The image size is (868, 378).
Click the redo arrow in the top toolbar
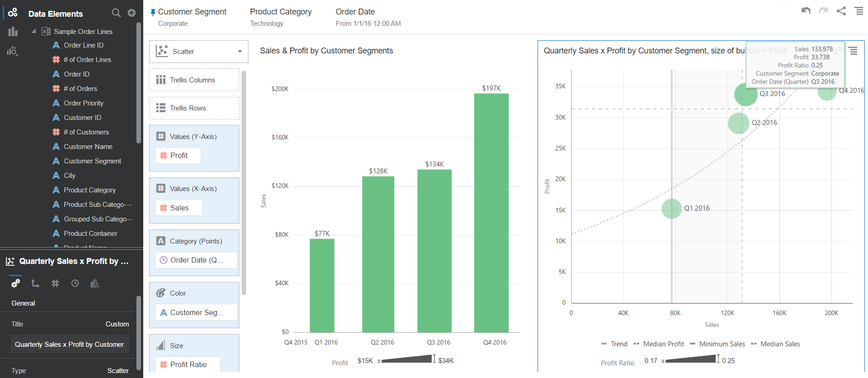coord(824,11)
